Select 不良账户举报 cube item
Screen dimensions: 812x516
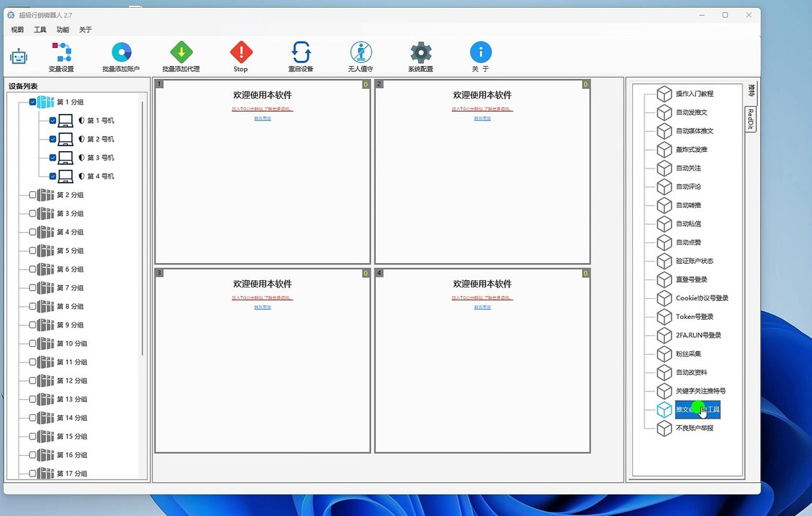(685, 428)
